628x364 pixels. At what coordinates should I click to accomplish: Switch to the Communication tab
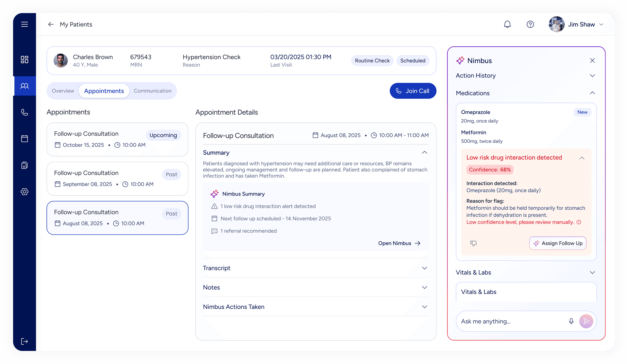[x=152, y=91]
